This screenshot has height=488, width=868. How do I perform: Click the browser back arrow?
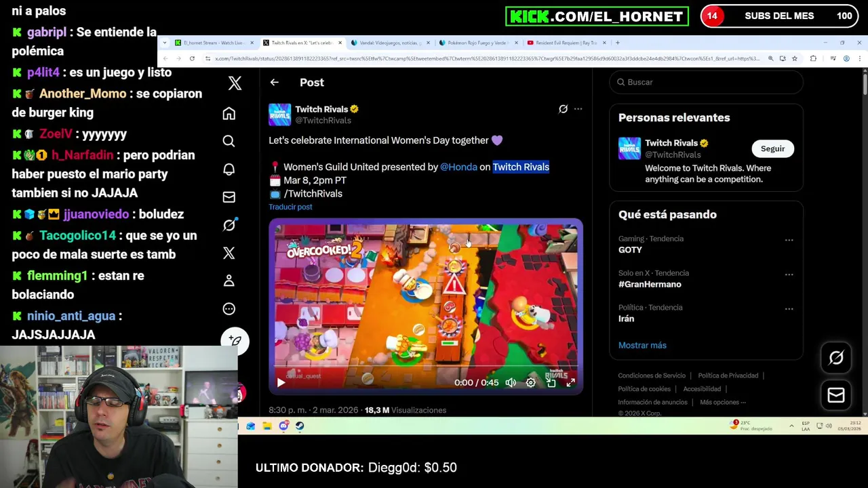[165, 59]
